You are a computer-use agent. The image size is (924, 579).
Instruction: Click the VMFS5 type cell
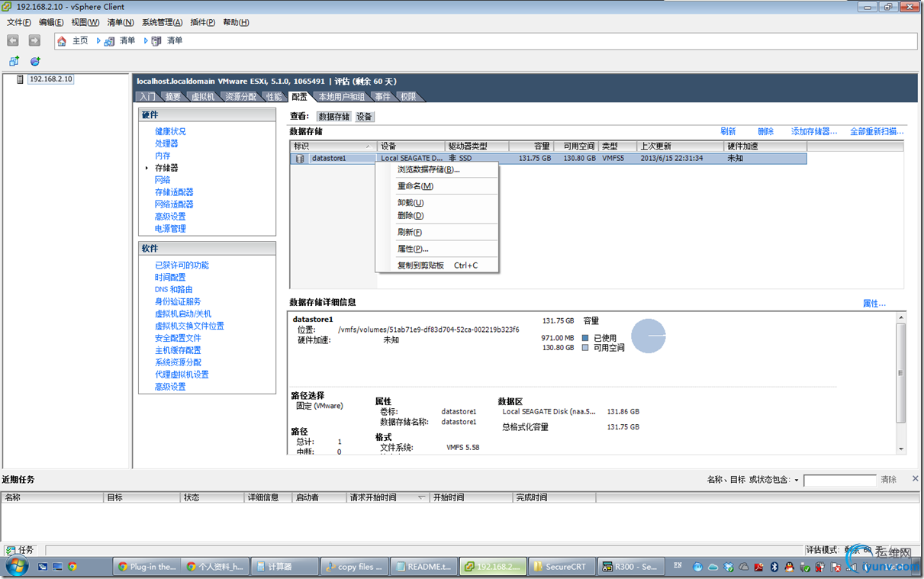612,159
